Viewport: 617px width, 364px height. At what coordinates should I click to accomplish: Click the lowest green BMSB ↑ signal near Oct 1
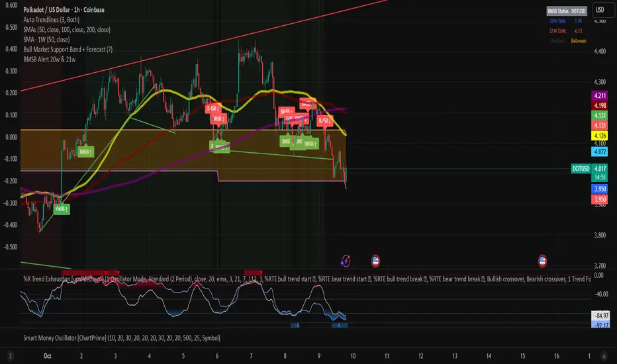pos(62,208)
